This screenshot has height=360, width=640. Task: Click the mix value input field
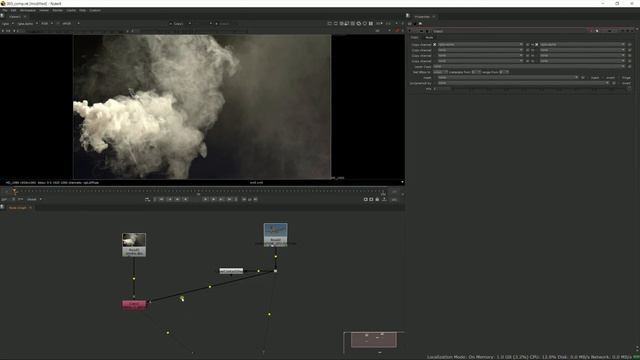(442, 89)
